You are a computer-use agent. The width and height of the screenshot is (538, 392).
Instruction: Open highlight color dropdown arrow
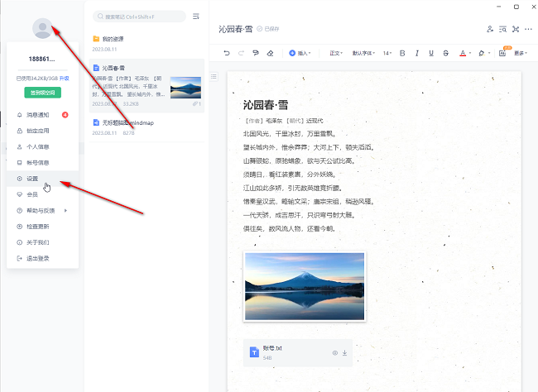coord(489,53)
